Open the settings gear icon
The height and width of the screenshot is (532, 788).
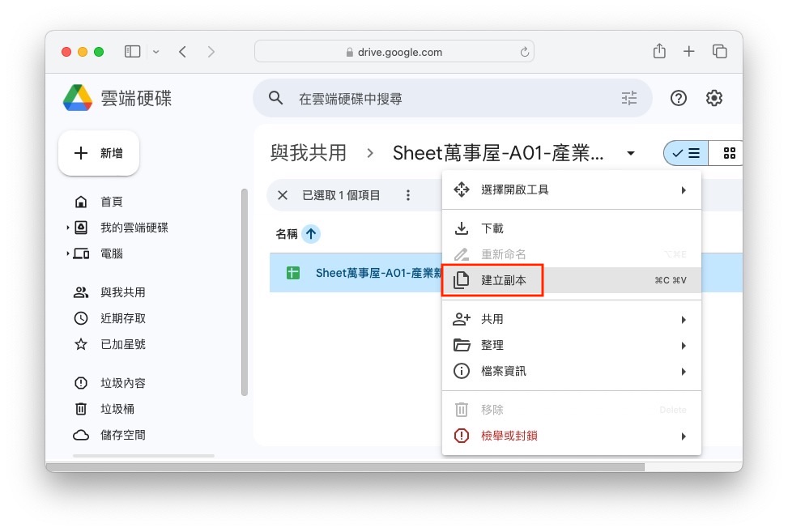pos(713,98)
